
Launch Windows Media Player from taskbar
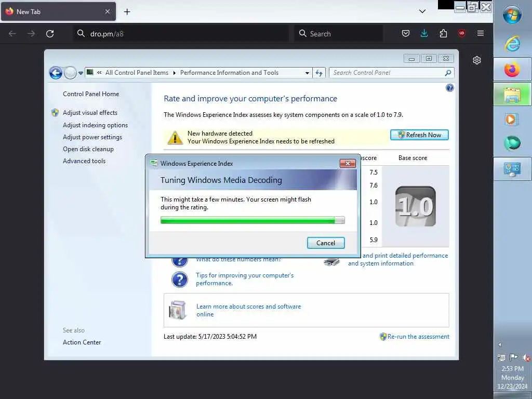click(x=512, y=119)
